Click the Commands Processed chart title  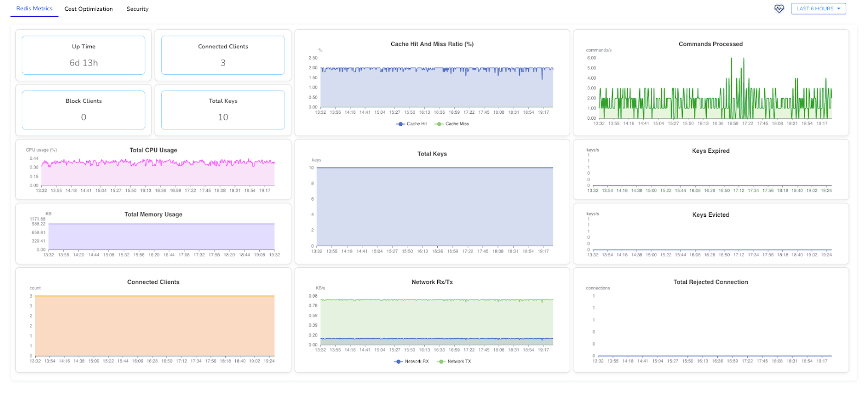(711, 44)
